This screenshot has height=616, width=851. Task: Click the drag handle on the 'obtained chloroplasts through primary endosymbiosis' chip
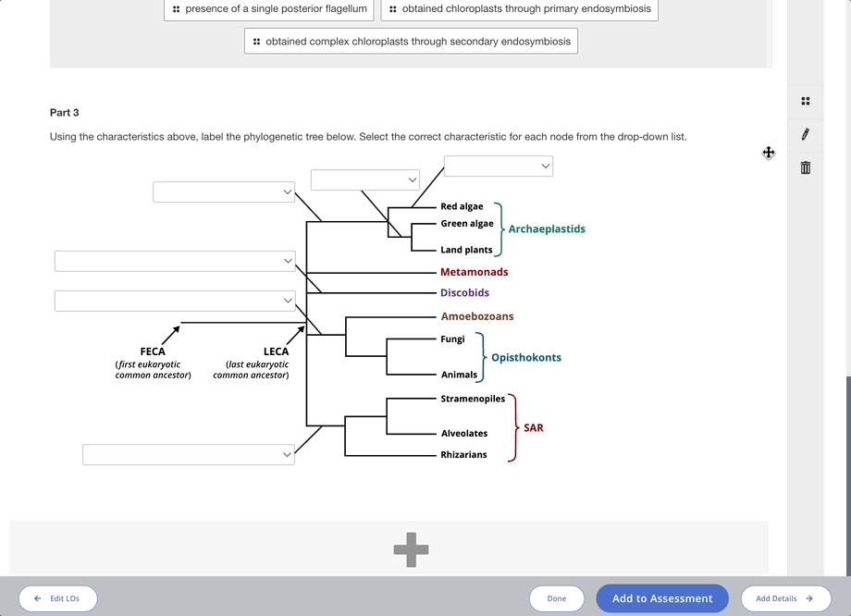point(391,9)
